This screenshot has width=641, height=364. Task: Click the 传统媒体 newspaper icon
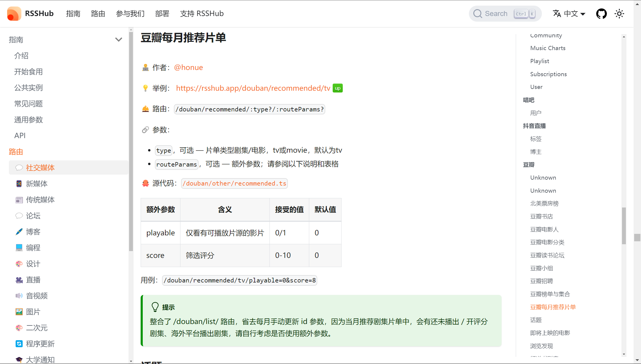point(19,200)
